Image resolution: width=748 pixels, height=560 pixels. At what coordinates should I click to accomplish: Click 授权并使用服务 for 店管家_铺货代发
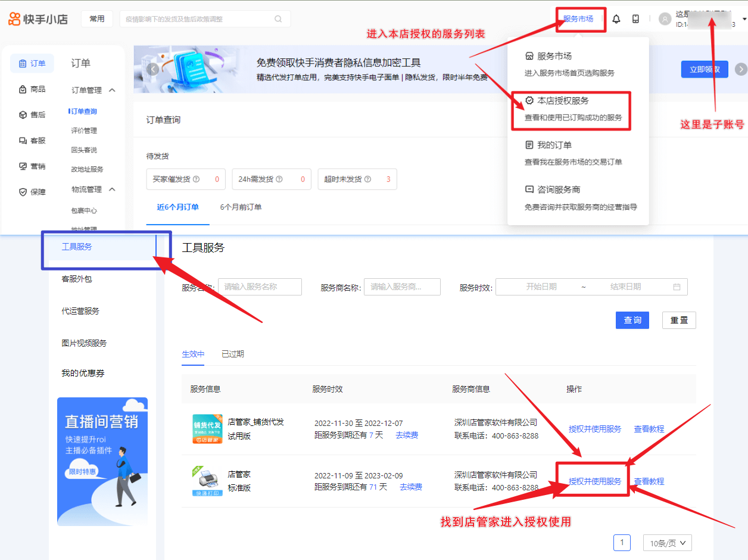point(595,429)
